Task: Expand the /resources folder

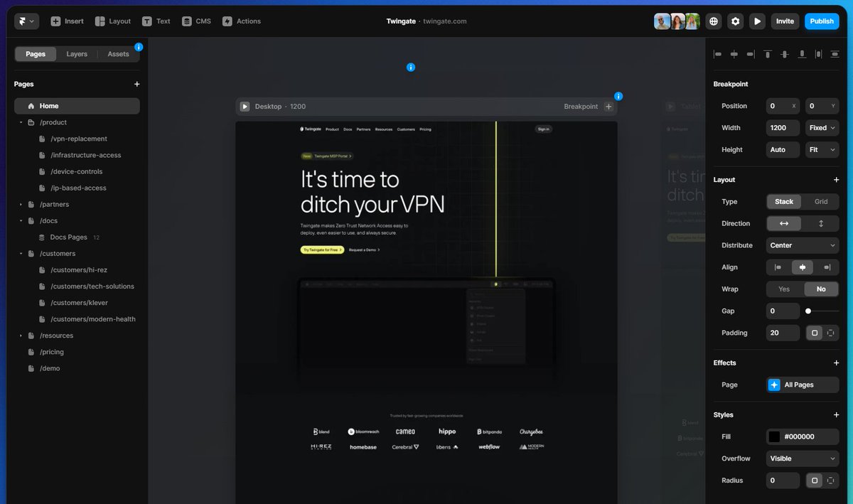Action: click(21, 336)
